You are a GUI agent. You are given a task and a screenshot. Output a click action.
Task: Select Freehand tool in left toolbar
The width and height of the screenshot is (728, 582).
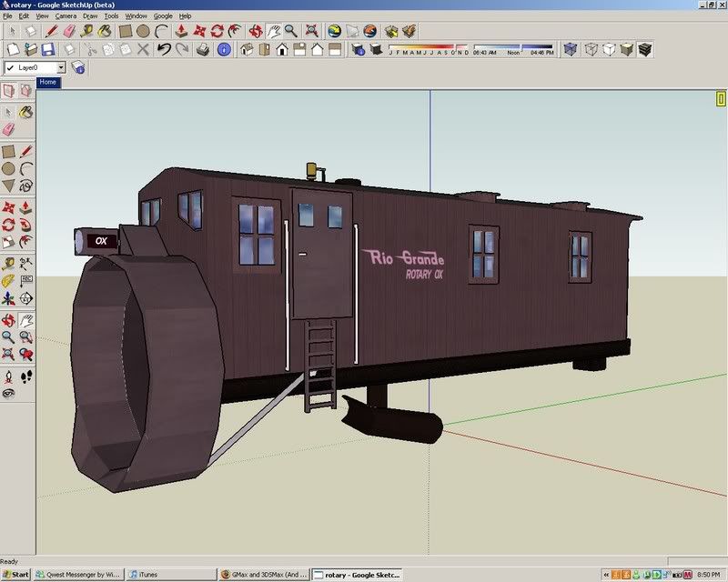click(x=26, y=186)
